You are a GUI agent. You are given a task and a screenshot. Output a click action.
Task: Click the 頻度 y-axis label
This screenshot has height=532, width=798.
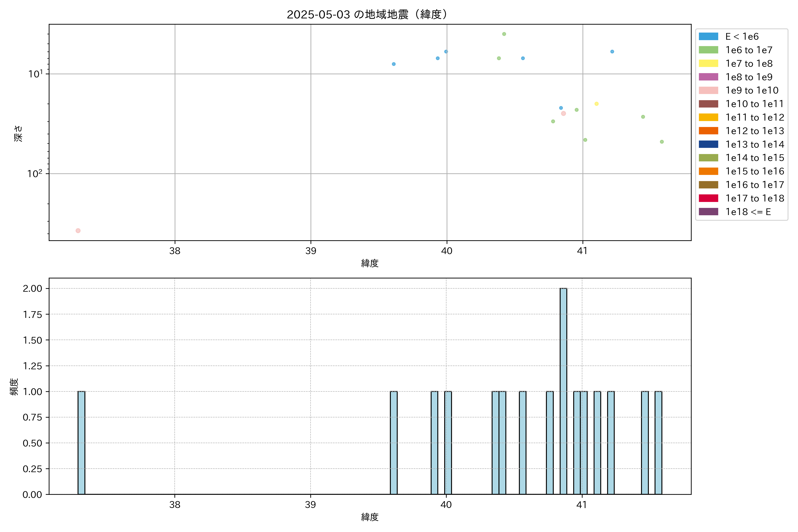point(14,387)
